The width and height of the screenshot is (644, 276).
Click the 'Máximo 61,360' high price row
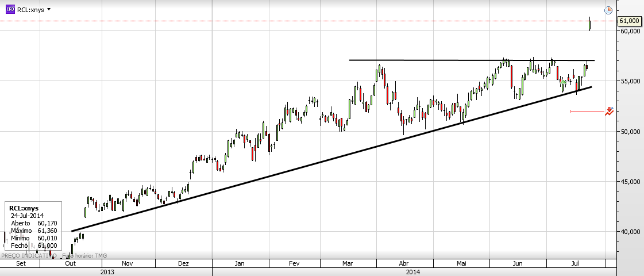tap(34, 231)
